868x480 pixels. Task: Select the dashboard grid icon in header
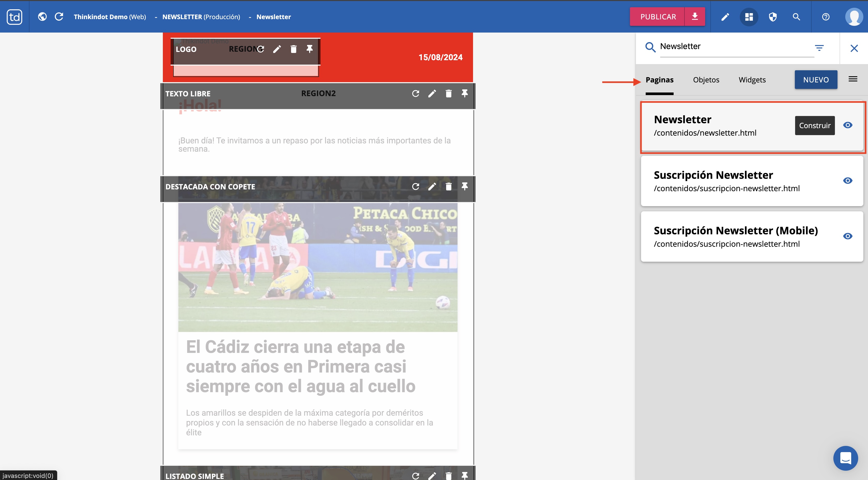[749, 17]
